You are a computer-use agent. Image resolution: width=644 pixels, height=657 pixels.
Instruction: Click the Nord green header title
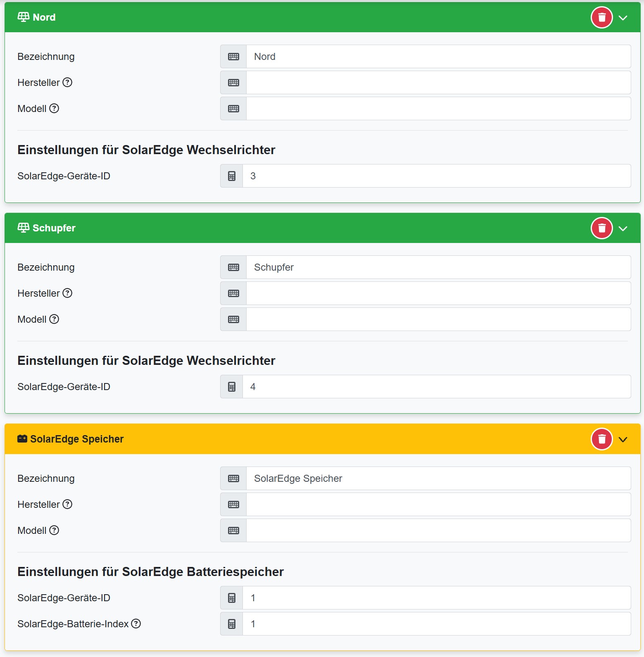[x=44, y=17]
